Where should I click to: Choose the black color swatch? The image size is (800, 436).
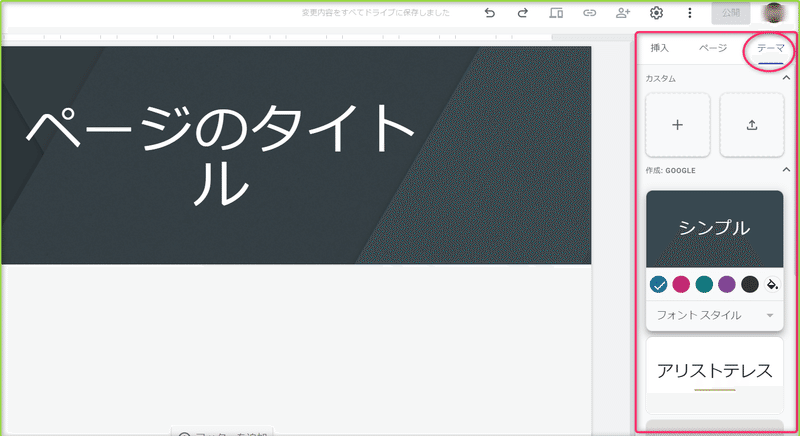point(749,284)
